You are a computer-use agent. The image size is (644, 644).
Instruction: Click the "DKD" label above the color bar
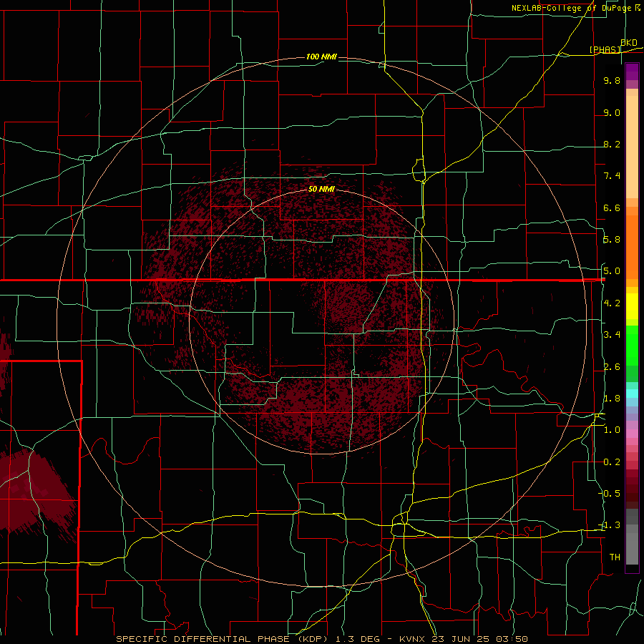pos(629,43)
